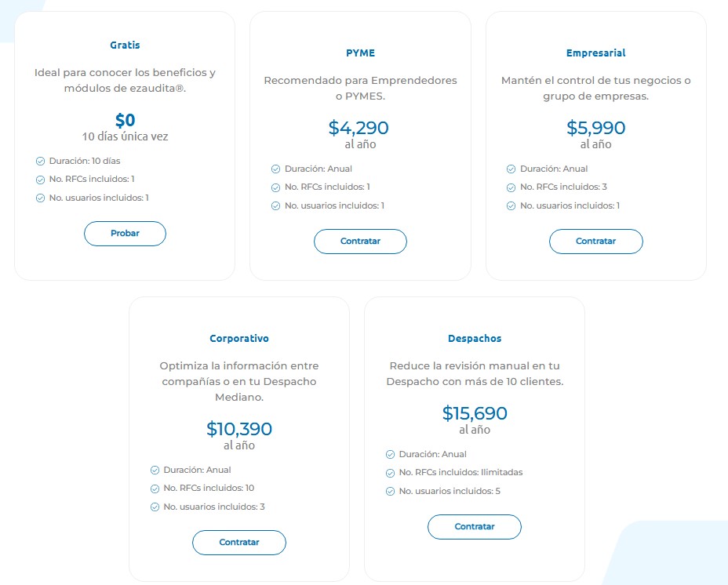728x585 pixels.
Task: Hit Contratar on the Corporativo plan
Action: coord(239,543)
